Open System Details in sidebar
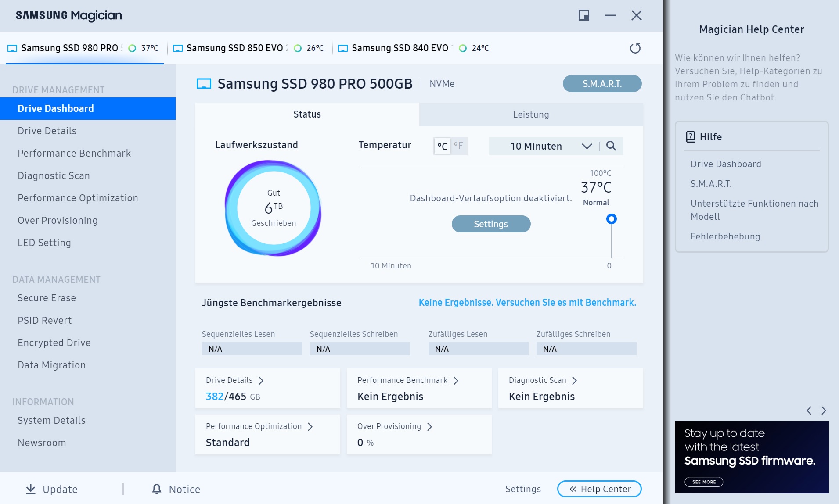The width and height of the screenshot is (839, 504). [x=88, y=420]
